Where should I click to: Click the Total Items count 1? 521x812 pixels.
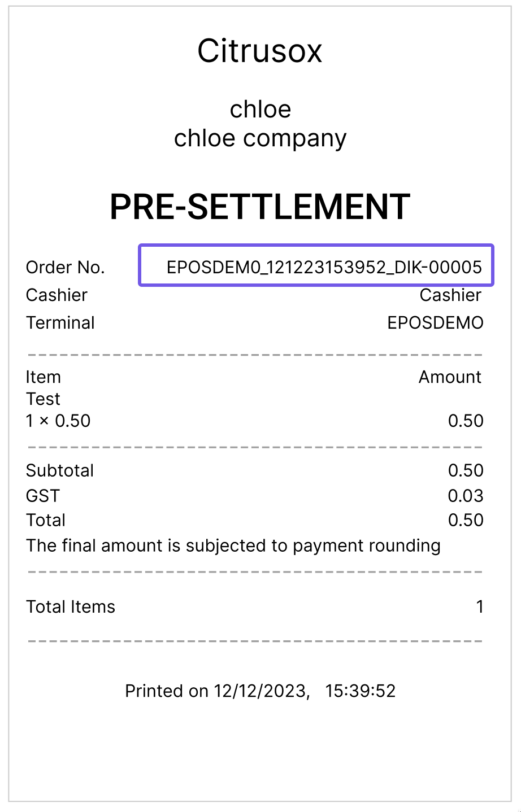[480, 606]
